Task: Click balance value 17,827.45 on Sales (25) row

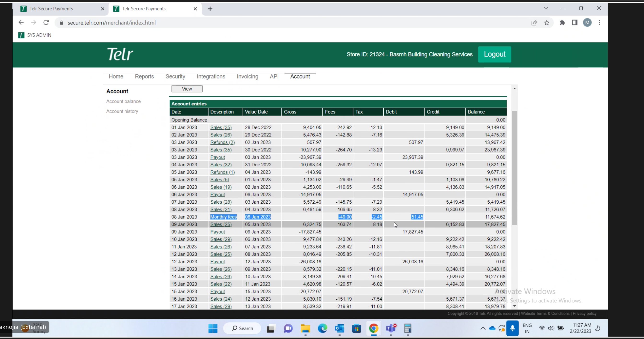Action: [x=495, y=224]
